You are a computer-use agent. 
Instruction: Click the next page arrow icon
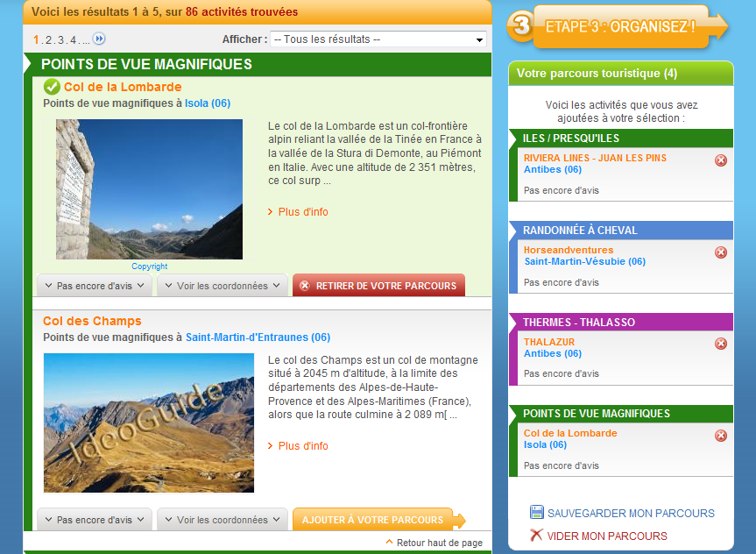coord(99,39)
